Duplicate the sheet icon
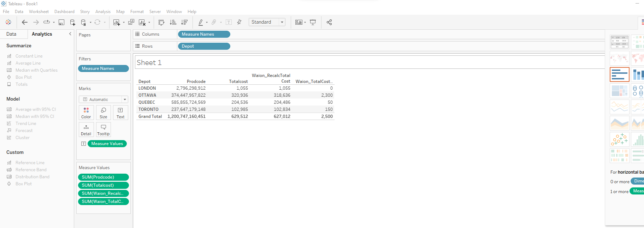The image size is (644, 228). tap(131, 22)
